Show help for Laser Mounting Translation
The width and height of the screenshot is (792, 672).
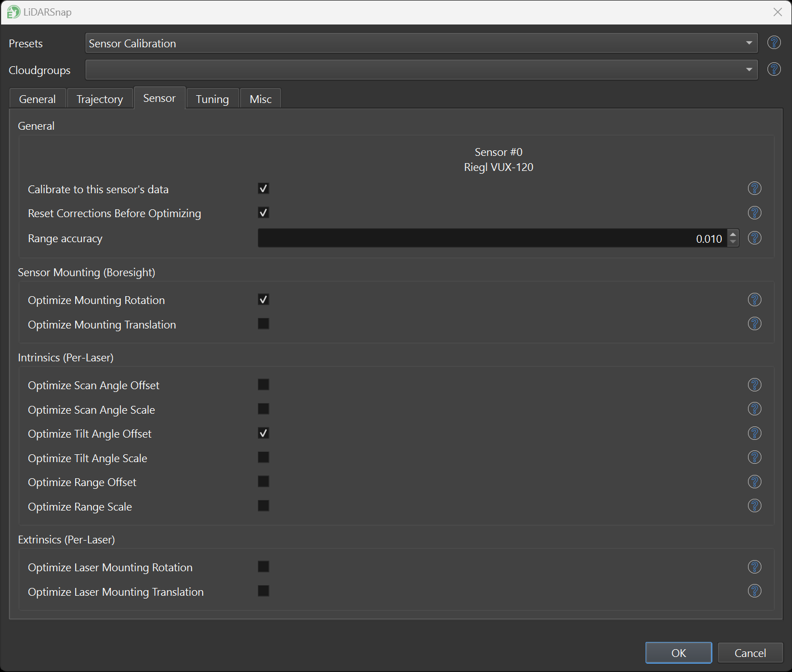[x=754, y=591]
